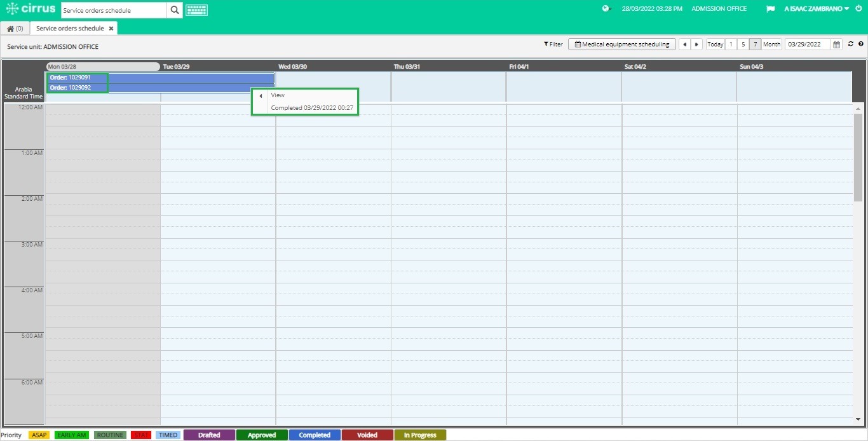
Task: Open help via the question mark icon
Action: (861, 44)
